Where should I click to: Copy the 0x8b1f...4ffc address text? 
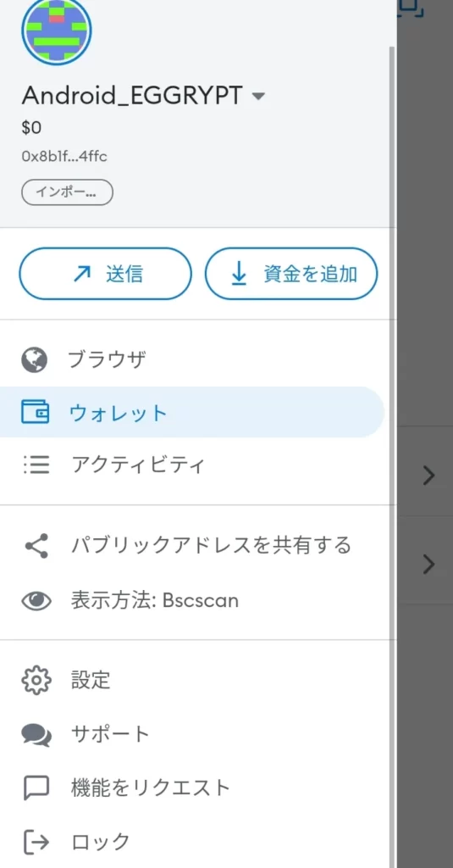coord(64,157)
